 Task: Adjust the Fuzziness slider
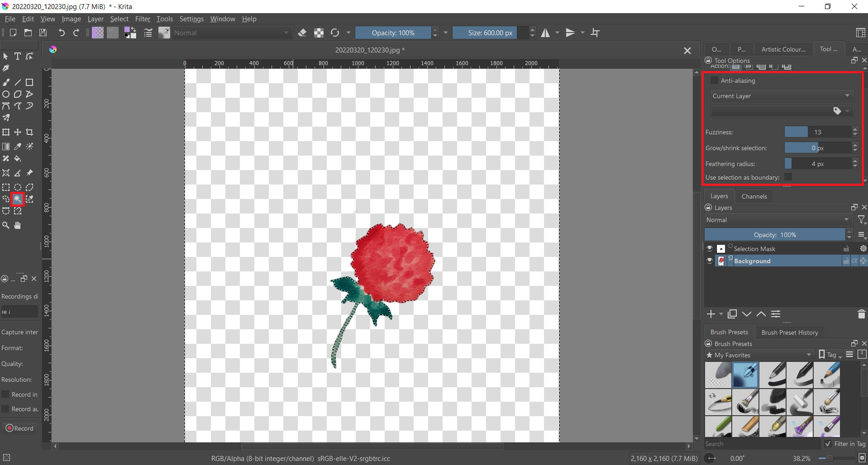tap(817, 132)
